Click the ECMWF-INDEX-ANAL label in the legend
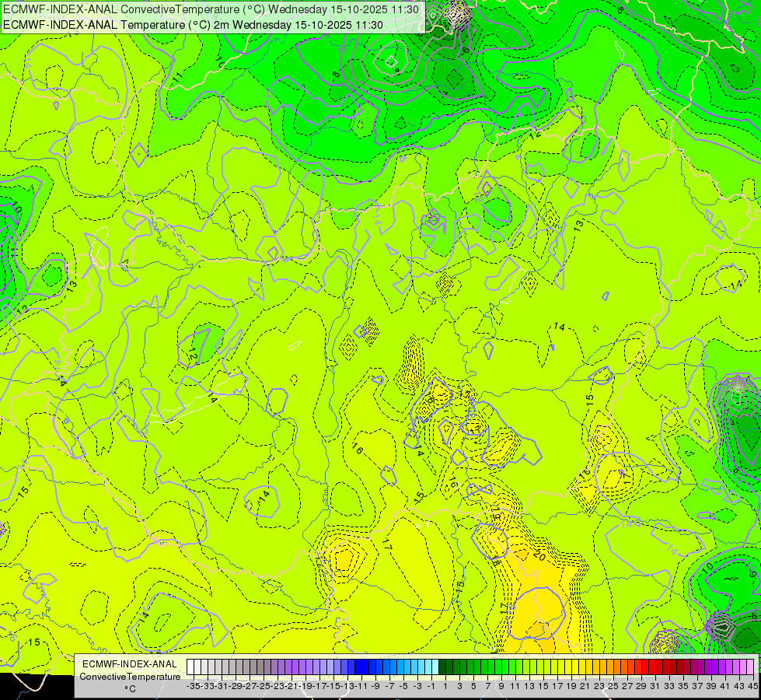 click(x=130, y=664)
